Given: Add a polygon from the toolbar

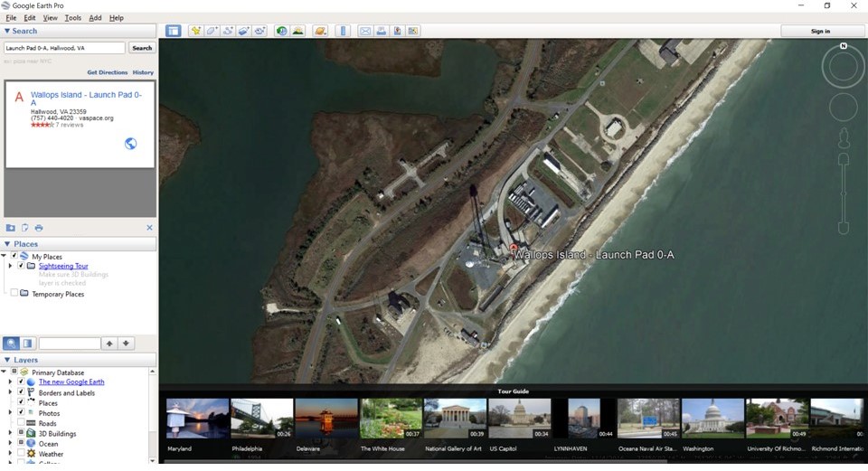Looking at the screenshot, I should (212, 31).
